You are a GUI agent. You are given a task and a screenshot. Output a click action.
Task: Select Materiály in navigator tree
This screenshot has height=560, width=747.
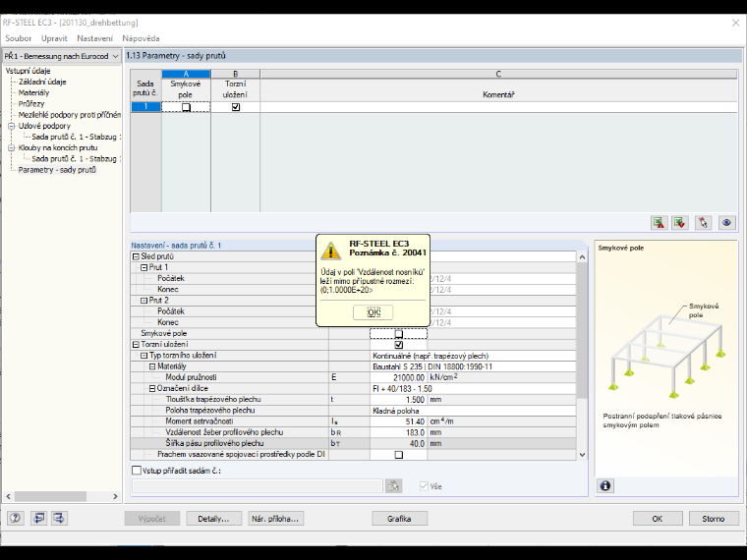(x=33, y=93)
